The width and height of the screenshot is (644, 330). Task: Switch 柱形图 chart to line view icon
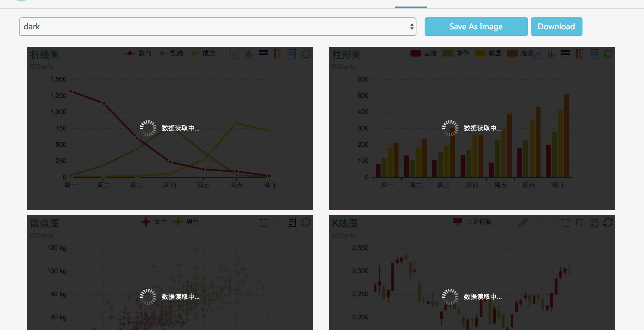(x=537, y=54)
